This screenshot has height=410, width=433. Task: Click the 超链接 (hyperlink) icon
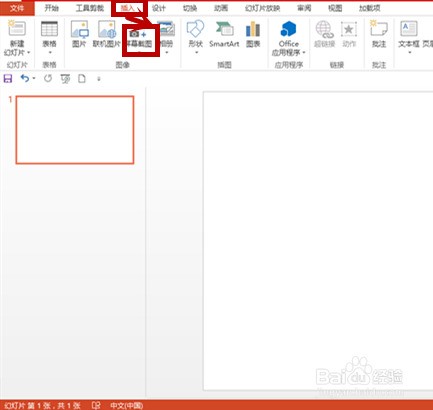click(x=325, y=29)
